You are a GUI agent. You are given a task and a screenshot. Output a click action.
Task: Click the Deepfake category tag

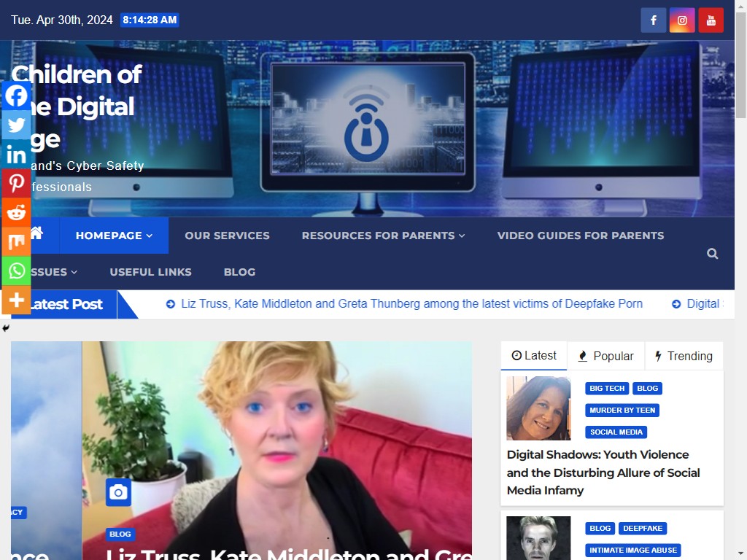[x=642, y=528]
